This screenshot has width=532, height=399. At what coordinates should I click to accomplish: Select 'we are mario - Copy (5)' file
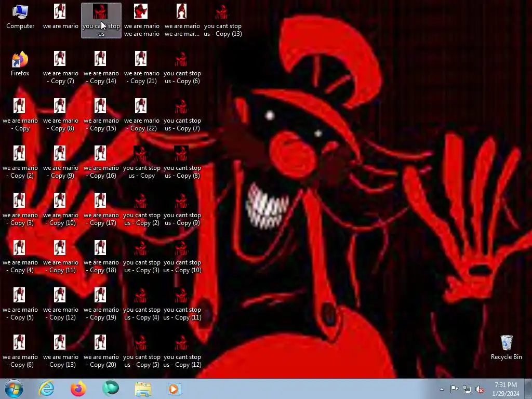click(20, 304)
